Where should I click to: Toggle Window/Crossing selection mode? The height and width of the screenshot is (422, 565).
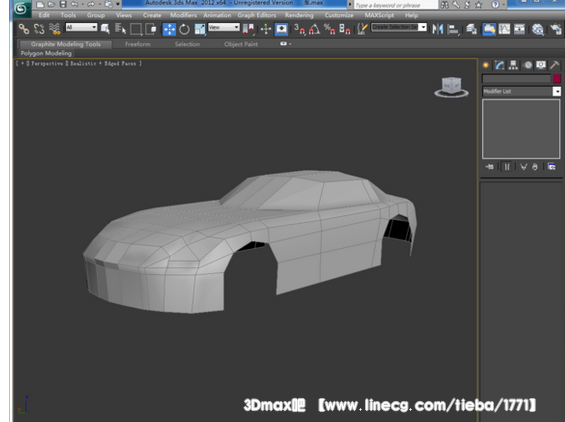pyautogui.click(x=151, y=29)
